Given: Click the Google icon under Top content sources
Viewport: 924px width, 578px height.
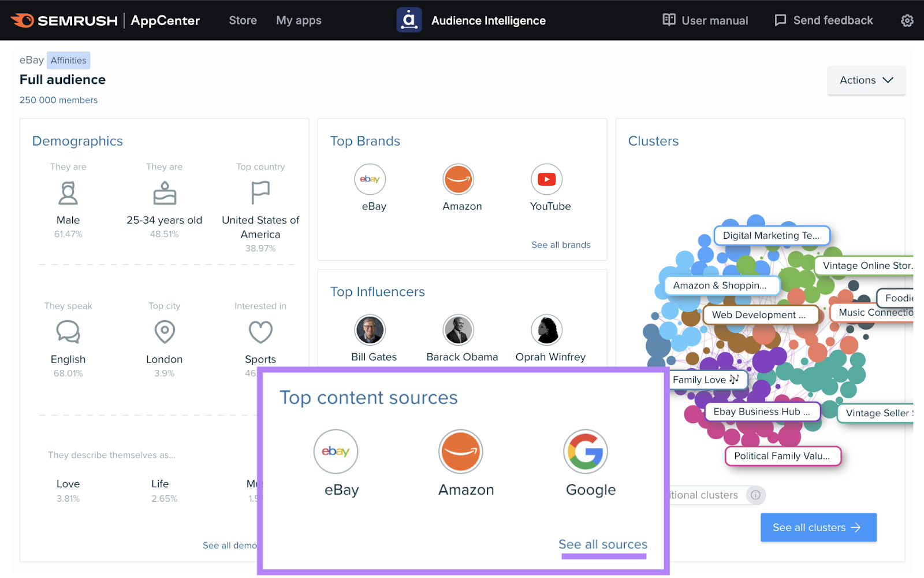Looking at the screenshot, I should [x=586, y=451].
